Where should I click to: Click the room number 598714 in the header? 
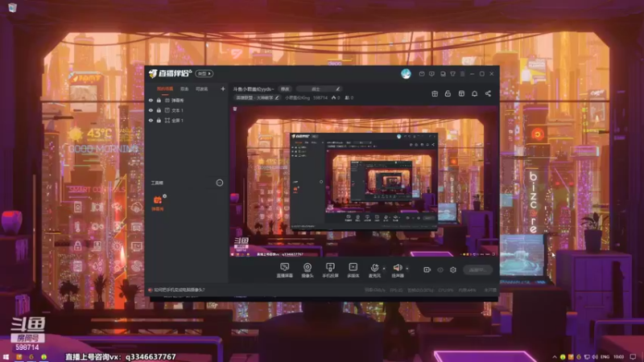click(x=320, y=97)
